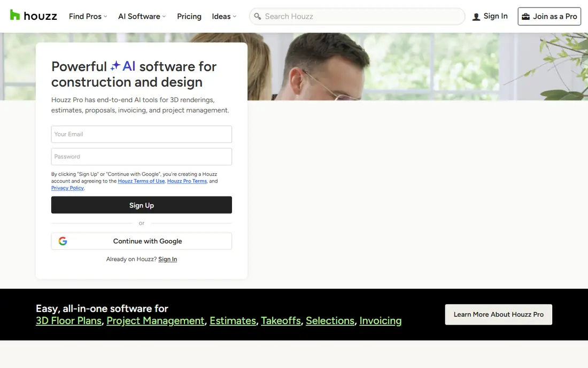
Task: Open the Privacy Policy link
Action: (67, 188)
